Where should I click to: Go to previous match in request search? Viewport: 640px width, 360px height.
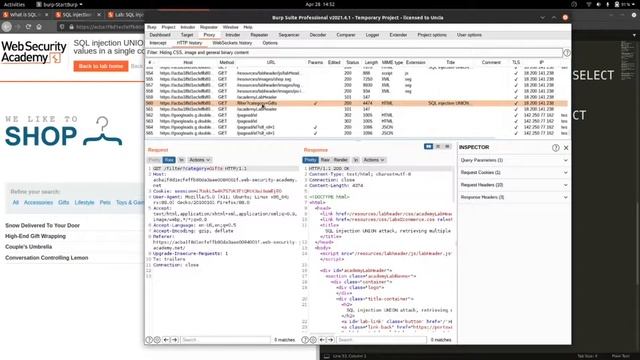pos(166,340)
